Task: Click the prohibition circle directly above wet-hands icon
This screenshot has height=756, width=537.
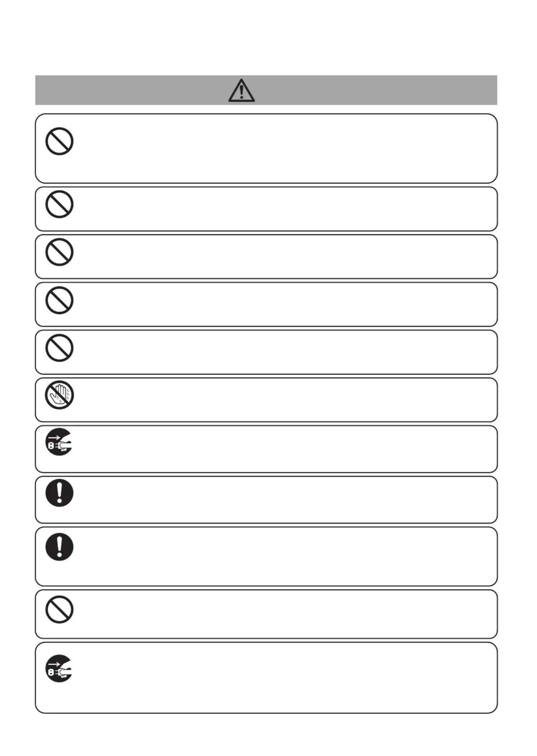Action: 59,348
